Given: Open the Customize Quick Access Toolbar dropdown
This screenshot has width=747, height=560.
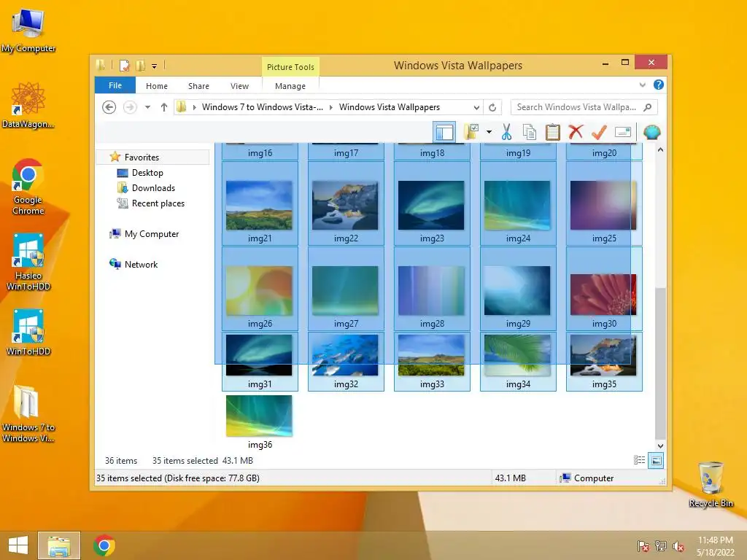Looking at the screenshot, I should click(x=155, y=66).
